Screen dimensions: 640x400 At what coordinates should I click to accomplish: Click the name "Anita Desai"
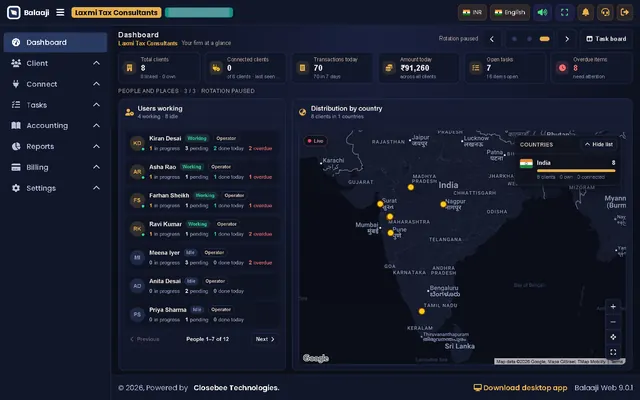(x=165, y=281)
